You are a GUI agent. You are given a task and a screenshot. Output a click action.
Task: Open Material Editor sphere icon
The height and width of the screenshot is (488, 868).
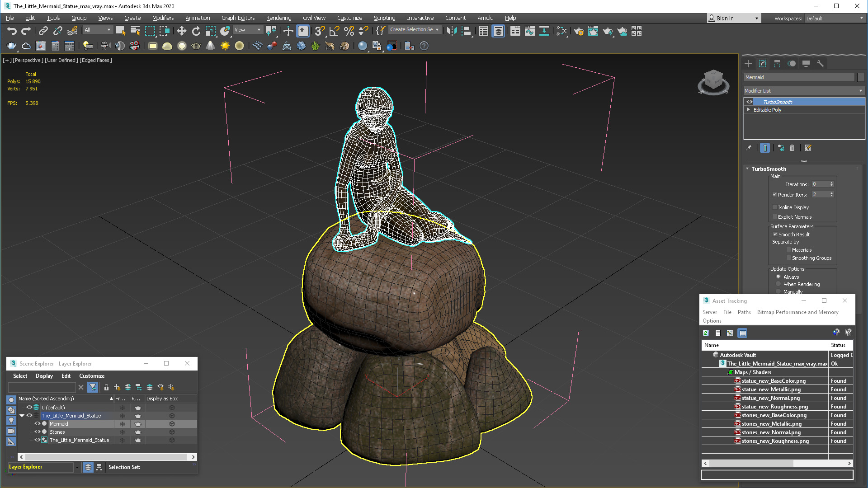(x=362, y=46)
